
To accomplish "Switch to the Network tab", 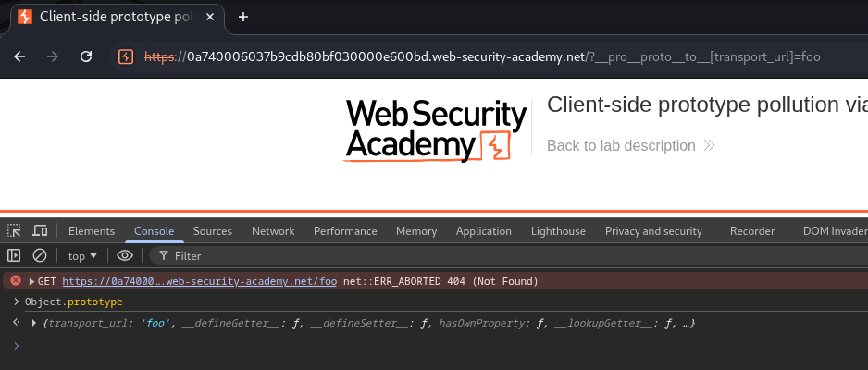I will coord(273,231).
